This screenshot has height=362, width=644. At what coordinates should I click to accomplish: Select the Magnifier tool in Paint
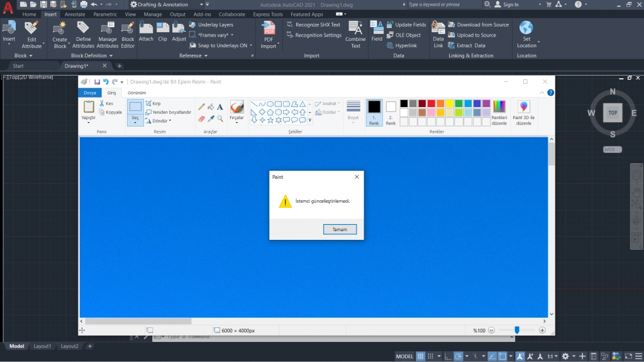click(x=220, y=118)
